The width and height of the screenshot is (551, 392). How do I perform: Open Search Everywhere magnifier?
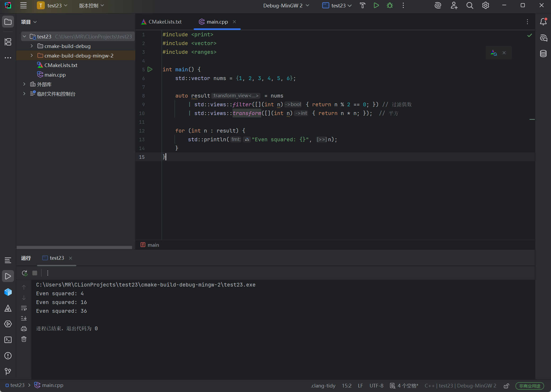470,6
